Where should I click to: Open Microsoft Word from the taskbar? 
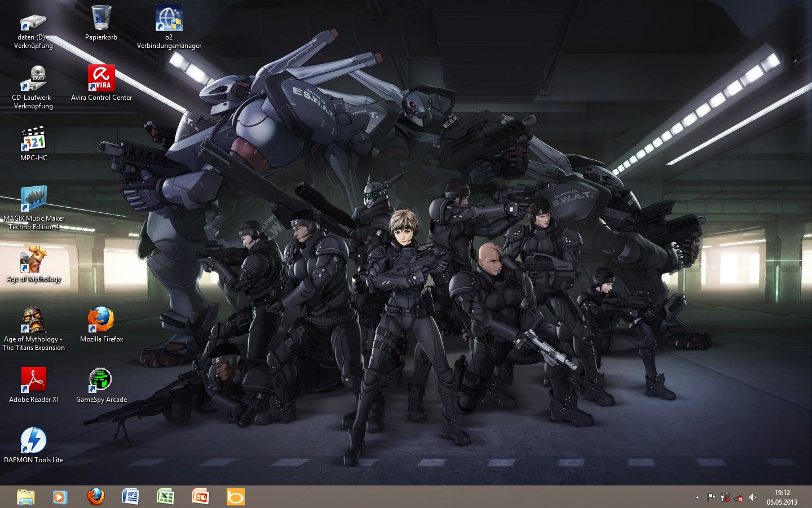point(130,497)
